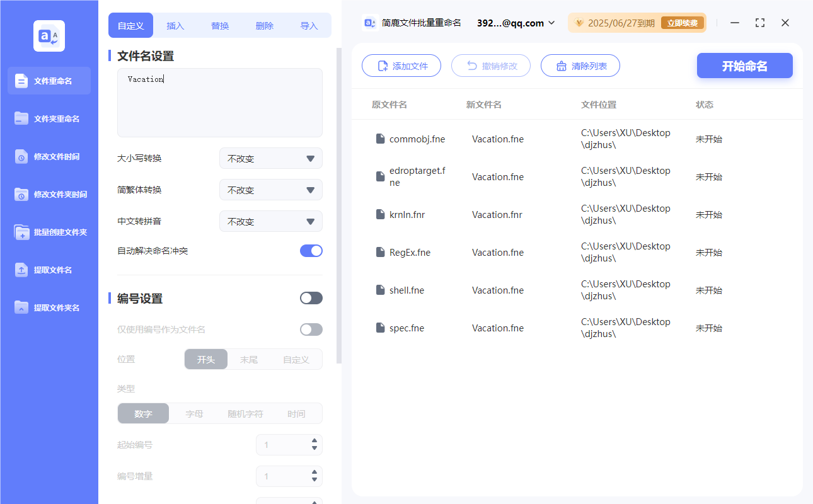Open the 大小写转换 dropdown
This screenshot has height=504, width=813.
pos(270,158)
